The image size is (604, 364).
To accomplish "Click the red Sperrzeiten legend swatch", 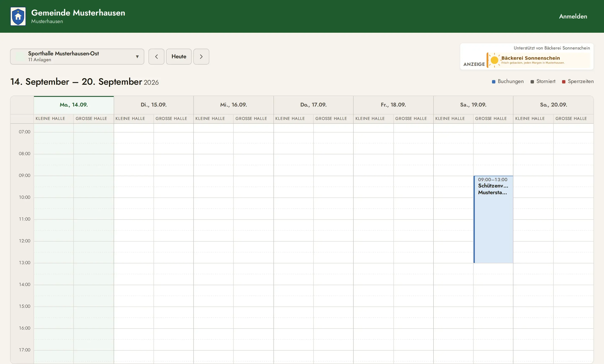I will 564,82.
